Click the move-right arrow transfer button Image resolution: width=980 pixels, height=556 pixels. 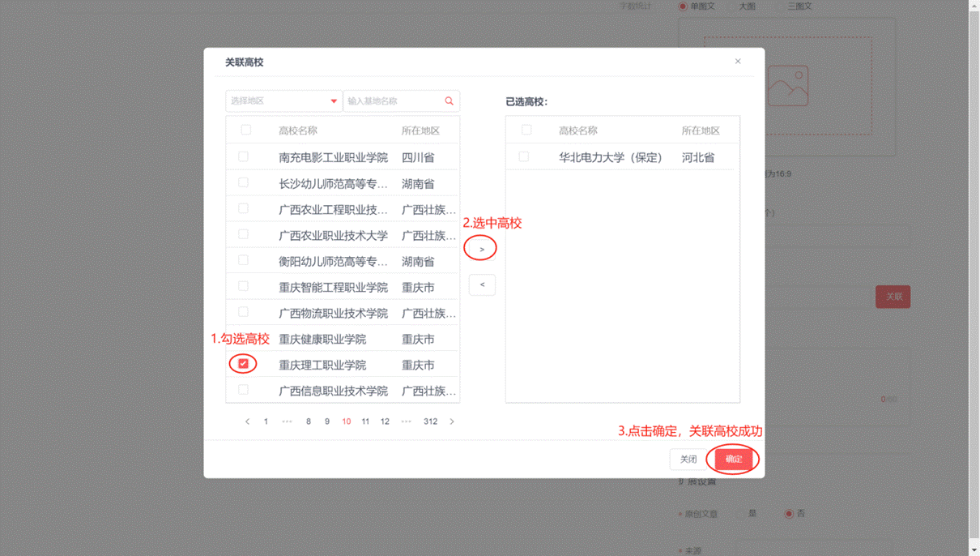point(481,249)
